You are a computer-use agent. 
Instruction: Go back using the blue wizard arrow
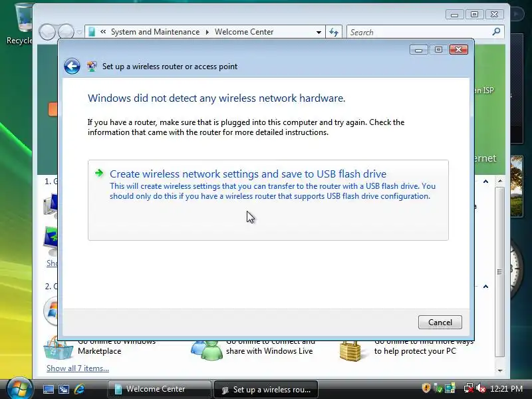pyautogui.click(x=72, y=66)
